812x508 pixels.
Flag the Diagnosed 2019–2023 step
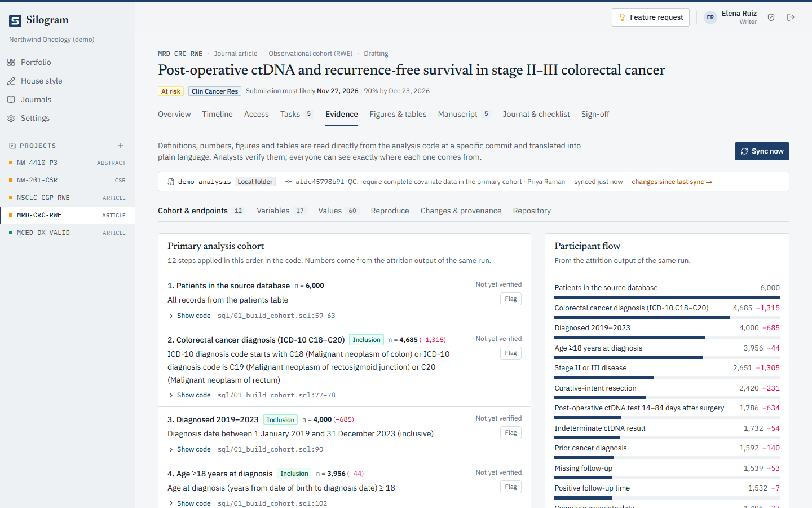pos(511,432)
